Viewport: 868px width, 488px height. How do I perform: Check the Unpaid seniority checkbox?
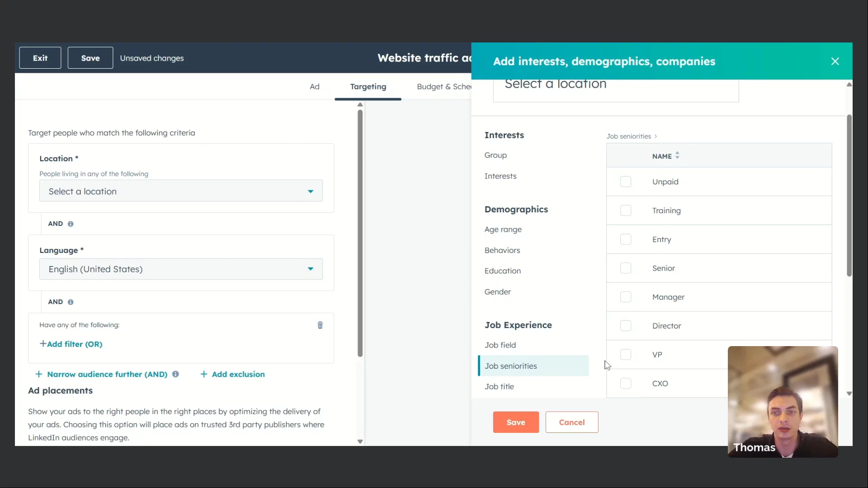(625, 182)
